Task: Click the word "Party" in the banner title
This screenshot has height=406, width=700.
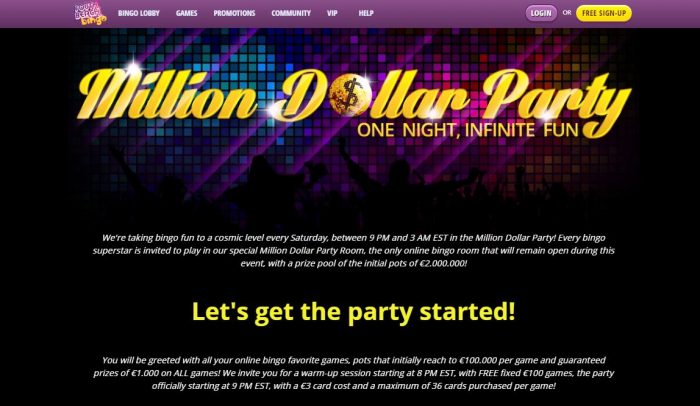Action: coord(558,100)
